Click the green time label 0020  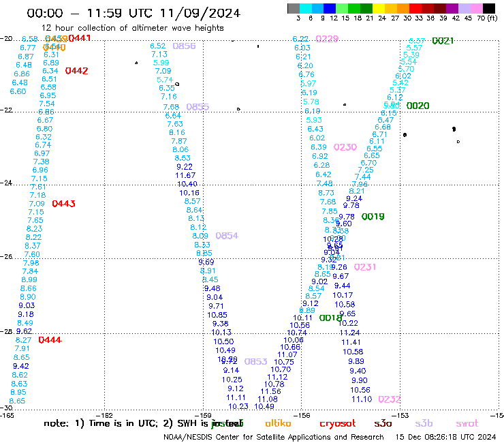tap(418, 106)
